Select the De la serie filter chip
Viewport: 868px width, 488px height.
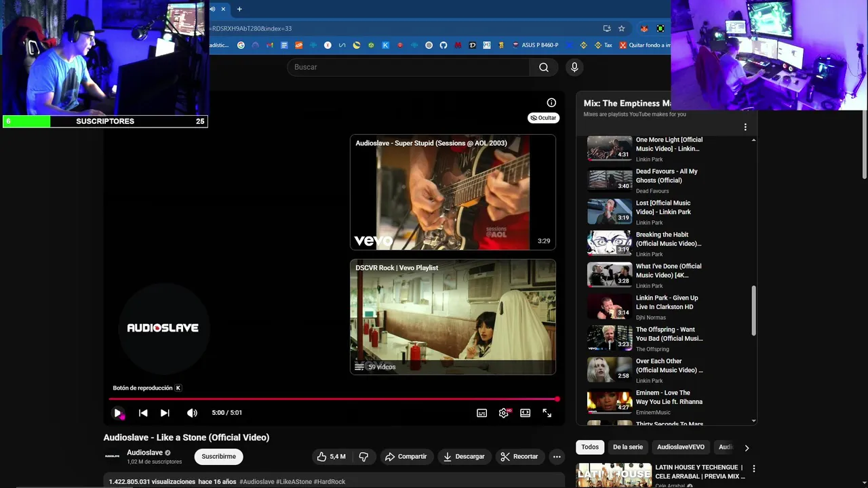pos(628,447)
